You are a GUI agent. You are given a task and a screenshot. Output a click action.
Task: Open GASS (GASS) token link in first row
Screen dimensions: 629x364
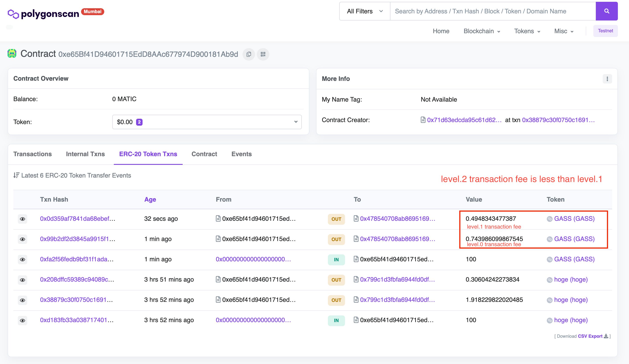tap(574, 219)
